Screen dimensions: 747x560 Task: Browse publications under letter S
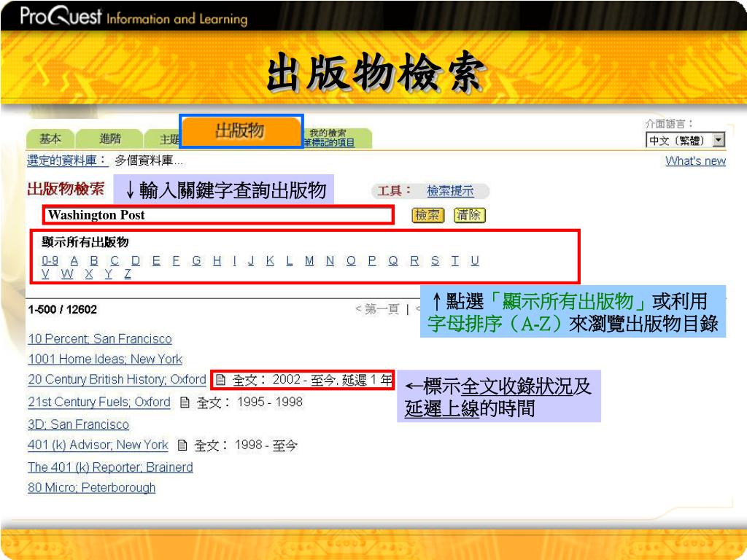coord(435,260)
